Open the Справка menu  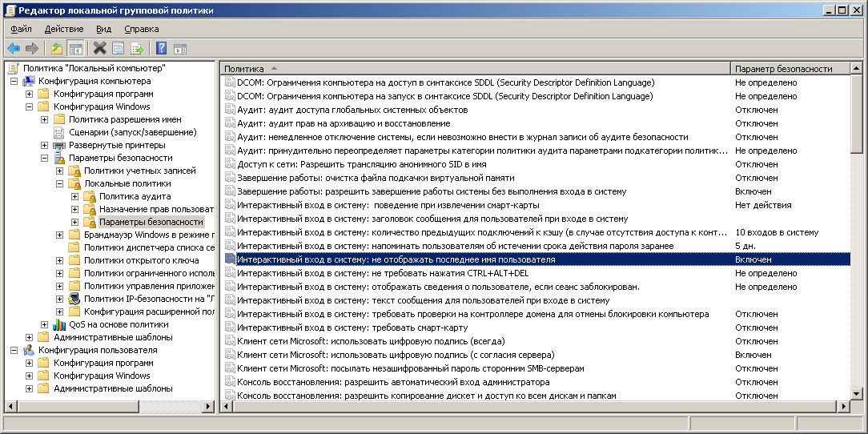[x=141, y=30]
